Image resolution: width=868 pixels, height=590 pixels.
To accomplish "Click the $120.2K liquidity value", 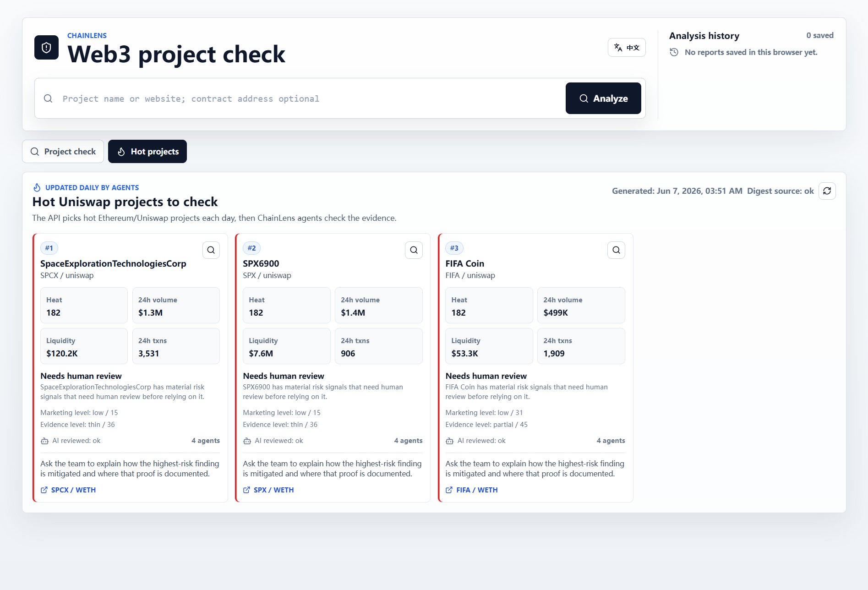I will 62,354.
